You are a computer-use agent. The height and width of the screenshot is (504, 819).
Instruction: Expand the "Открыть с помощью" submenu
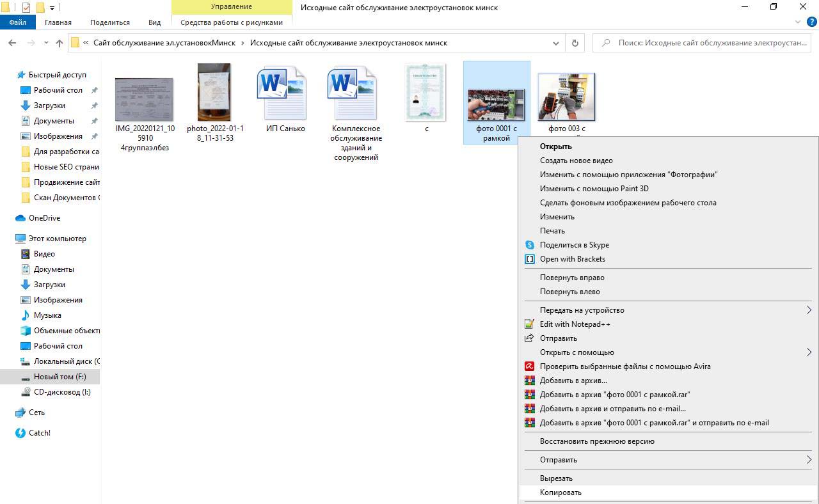tap(808, 352)
